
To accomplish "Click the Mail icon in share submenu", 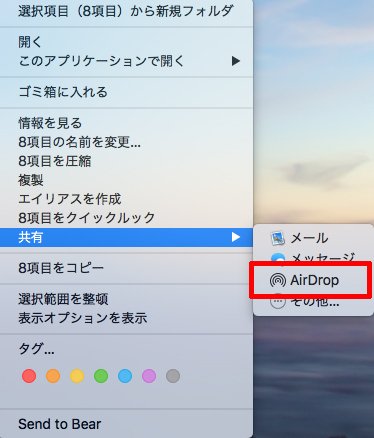I will tap(277, 238).
